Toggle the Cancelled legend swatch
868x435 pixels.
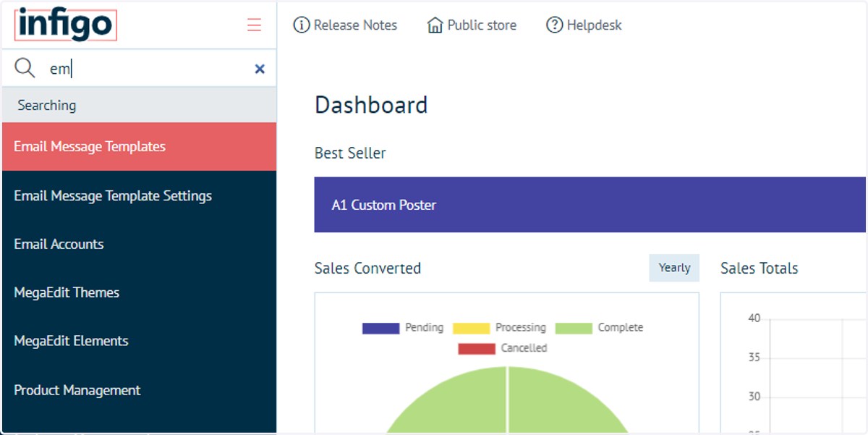pos(477,349)
